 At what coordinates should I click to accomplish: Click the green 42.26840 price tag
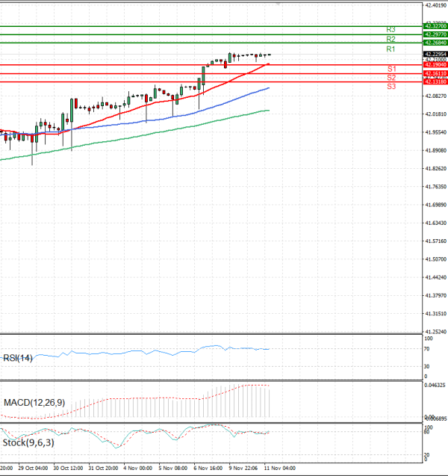(x=435, y=43)
